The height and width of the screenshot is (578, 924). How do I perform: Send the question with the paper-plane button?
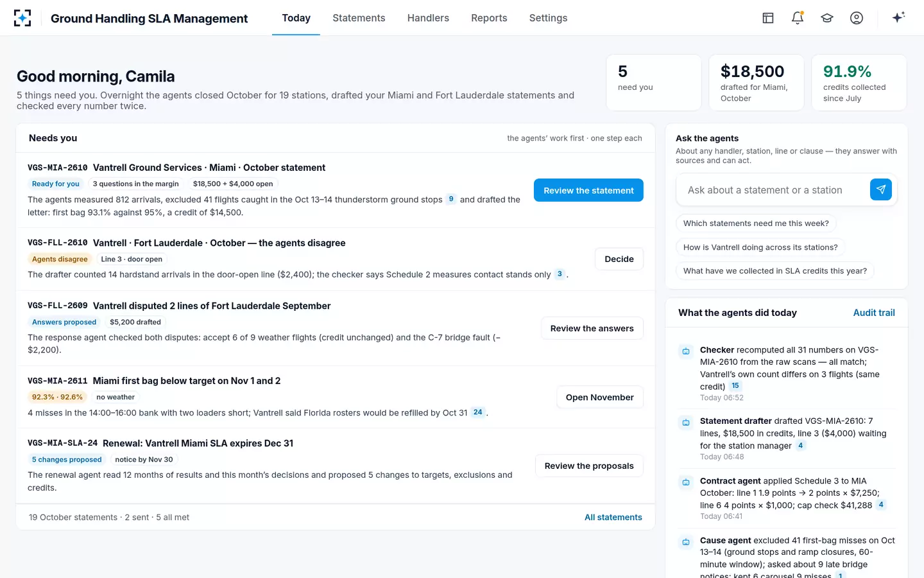coord(881,189)
